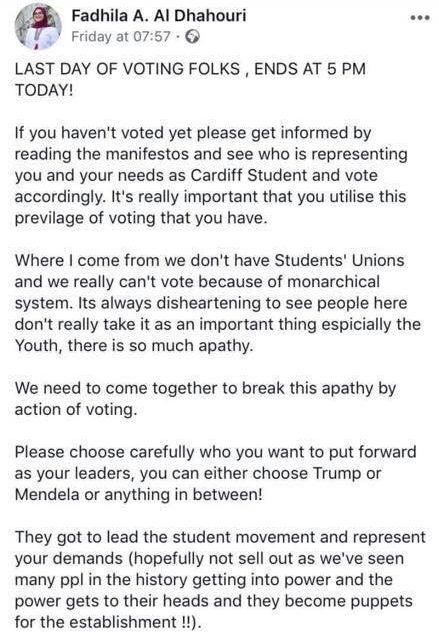Click the line 'Youth, there is so much apathy.'

[x=134, y=346]
